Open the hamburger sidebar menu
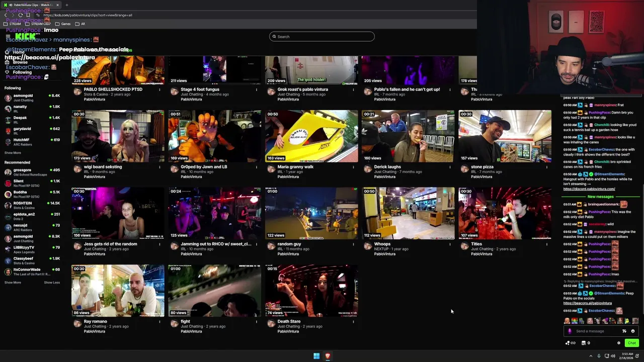The width and height of the screenshot is (644, 362). coord(8,36)
